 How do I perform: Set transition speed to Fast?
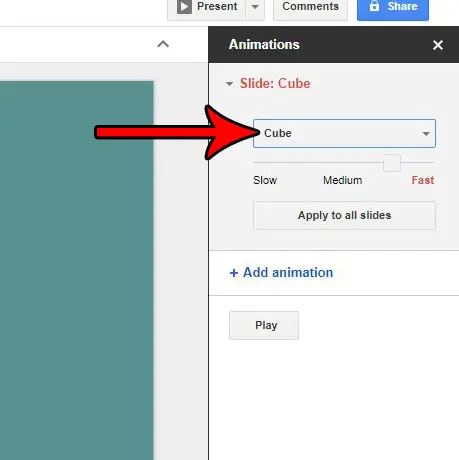click(x=423, y=180)
